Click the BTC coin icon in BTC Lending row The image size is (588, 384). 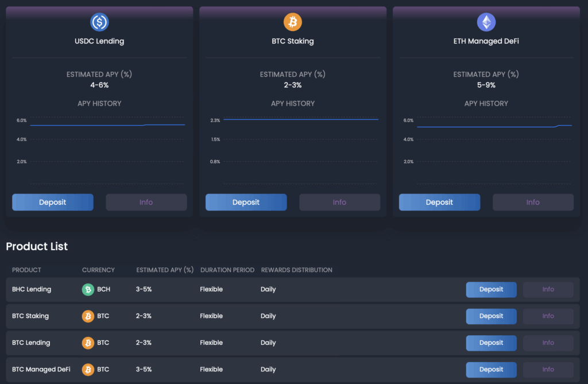pyautogui.click(x=88, y=343)
